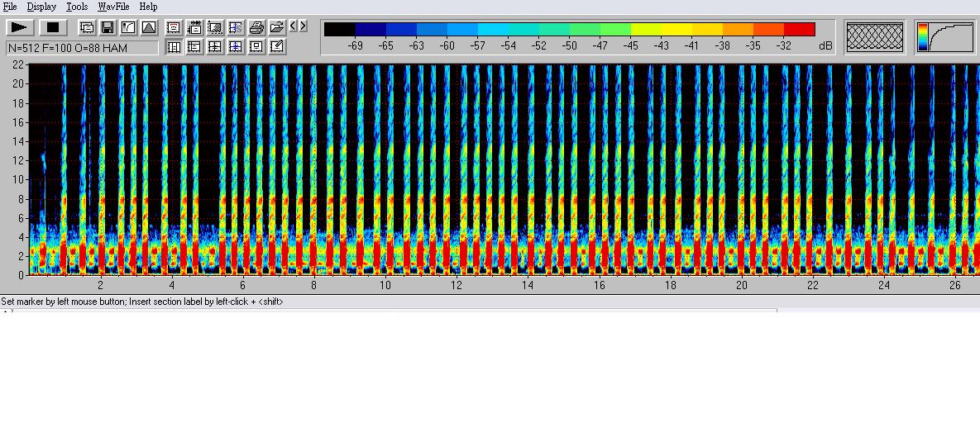Click the floppy disk save icon
This screenshot has width=980, height=423.
click(x=108, y=27)
